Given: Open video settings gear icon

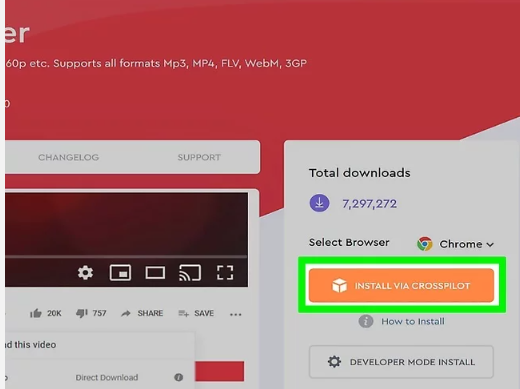Looking at the screenshot, I should 85,273.
